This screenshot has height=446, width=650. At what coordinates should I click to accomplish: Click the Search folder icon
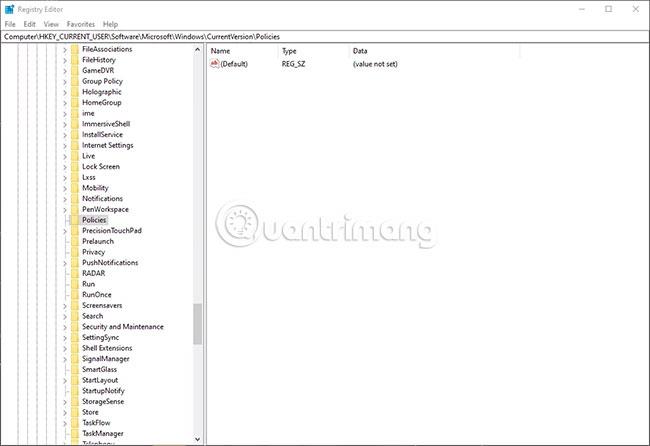pos(75,316)
